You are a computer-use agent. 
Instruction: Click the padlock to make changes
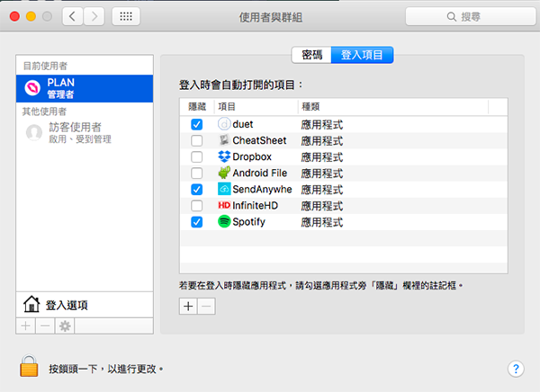29,366
